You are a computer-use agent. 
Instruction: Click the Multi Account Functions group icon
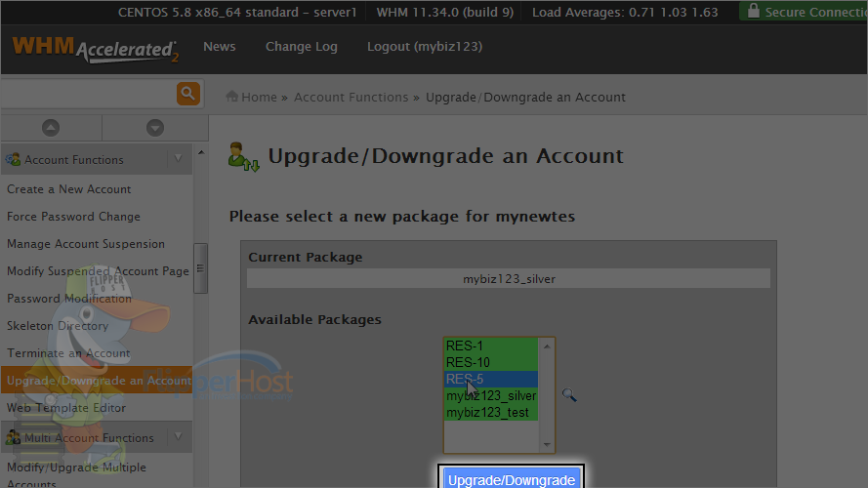click(13, 437)
